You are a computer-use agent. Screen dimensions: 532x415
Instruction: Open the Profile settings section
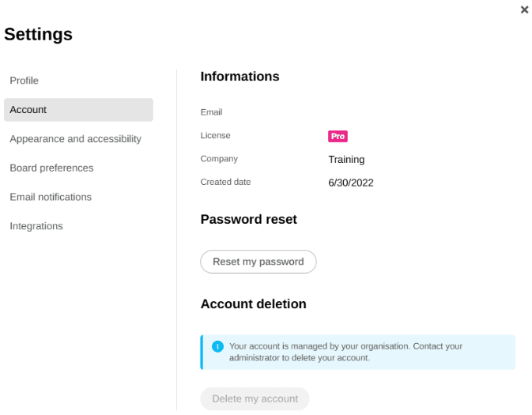(x=24, y=81)
